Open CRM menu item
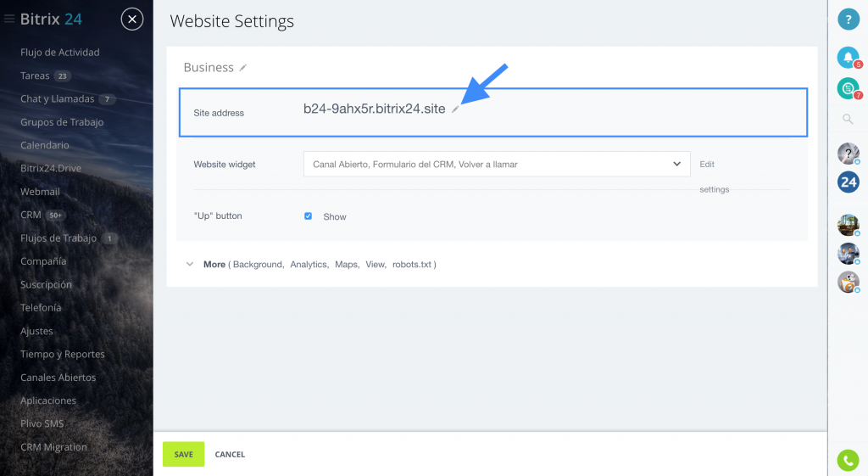Viewport: 868px width, 476px height. 31,215
